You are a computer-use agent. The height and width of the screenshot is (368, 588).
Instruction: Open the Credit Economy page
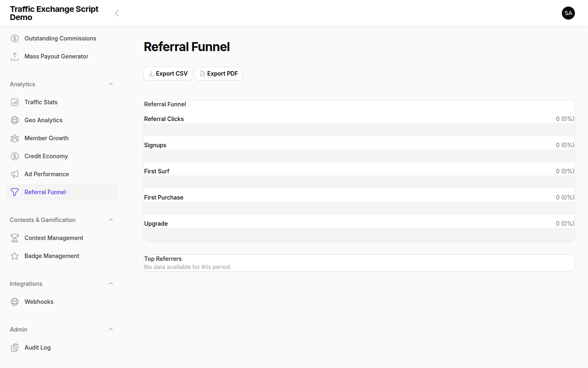point(46,156)
